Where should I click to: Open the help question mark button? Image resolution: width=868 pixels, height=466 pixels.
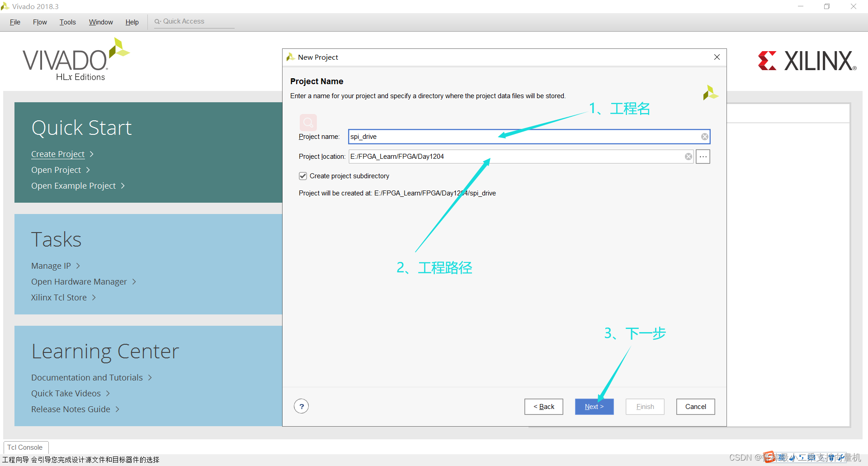coord(302,406)
